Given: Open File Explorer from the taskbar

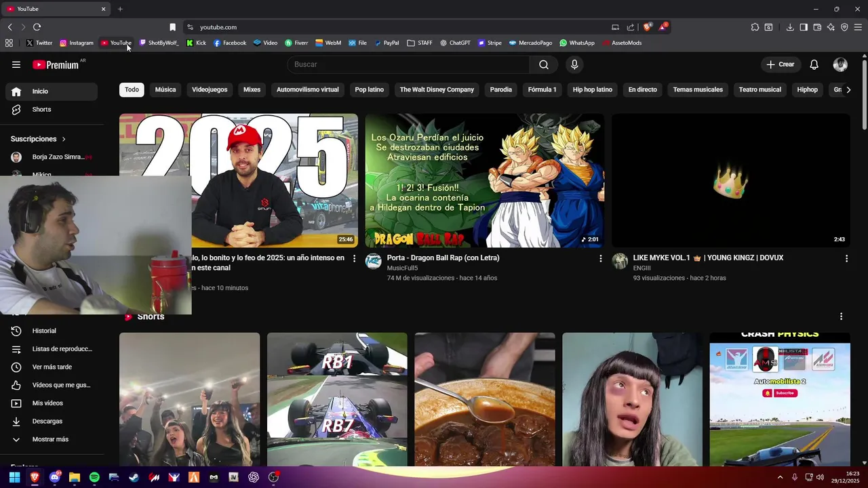Looking at the screenshot, I should pos(75,477).
